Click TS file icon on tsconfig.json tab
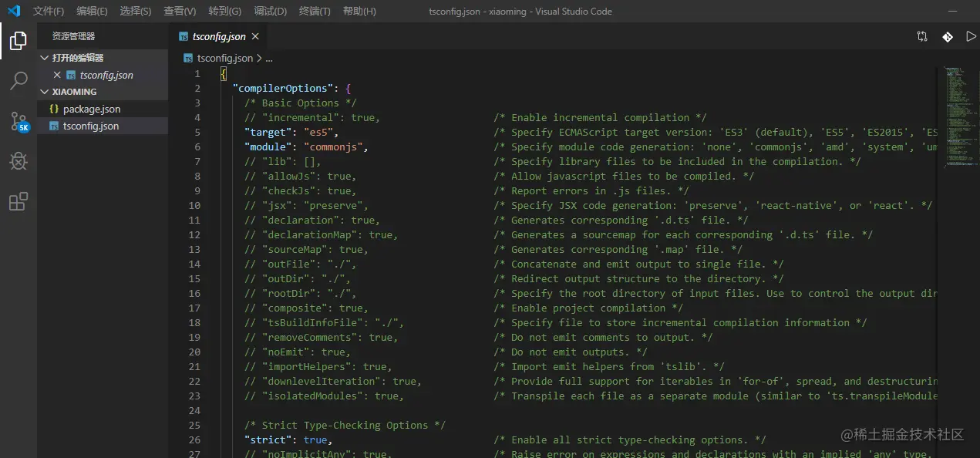This screenshot has width=980, height=458. tap(184, 36)
